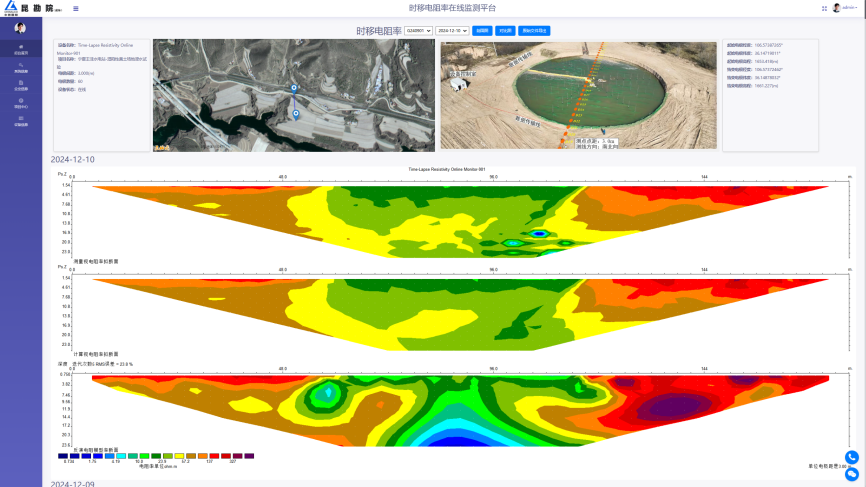Expand the admin account menu
Screen dimensions: 866x487
(850, 8)
